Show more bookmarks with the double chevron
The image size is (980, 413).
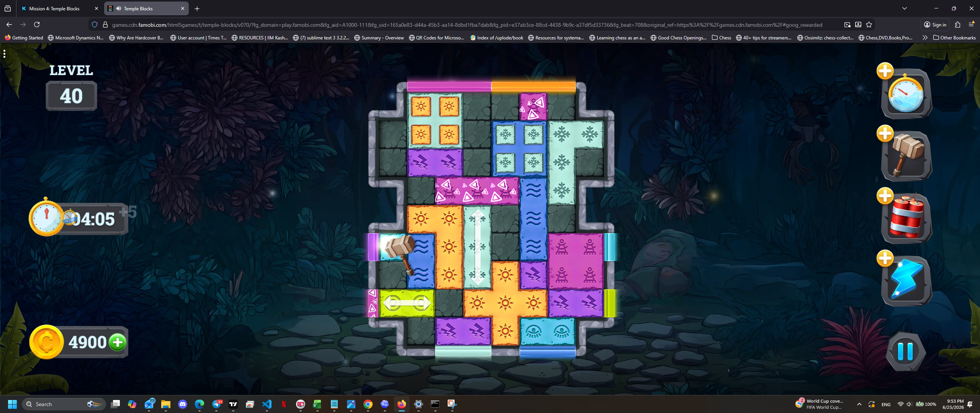[x=925, y=38]
